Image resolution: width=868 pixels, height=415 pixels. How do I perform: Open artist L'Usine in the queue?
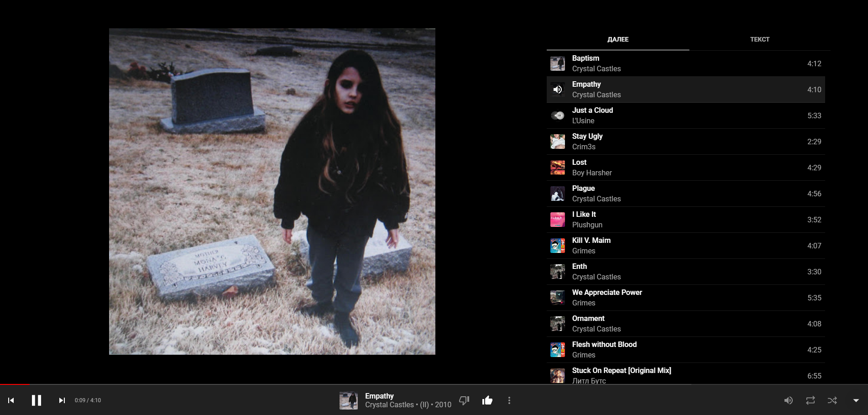point(583,121)
